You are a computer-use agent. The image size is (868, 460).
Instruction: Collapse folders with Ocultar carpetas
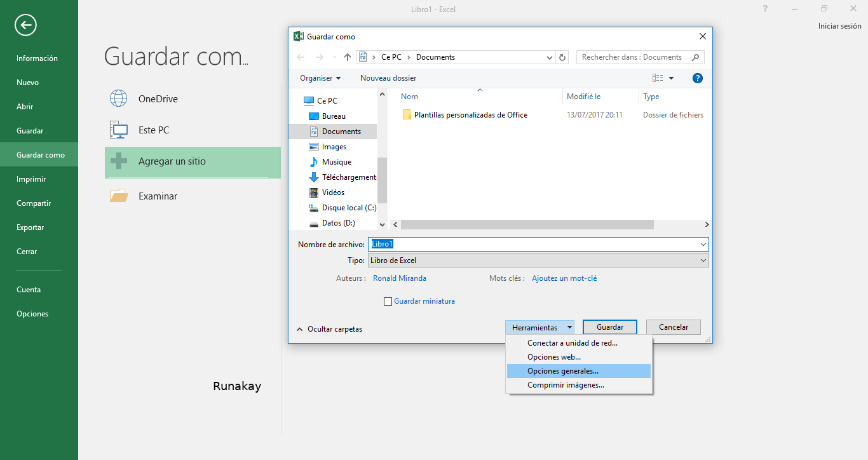329,329
